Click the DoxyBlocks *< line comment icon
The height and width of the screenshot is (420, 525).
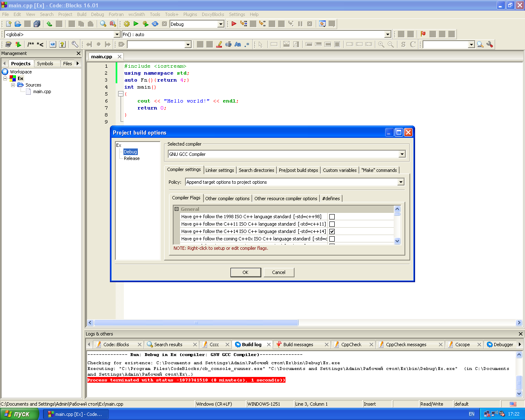click(40, 44)
